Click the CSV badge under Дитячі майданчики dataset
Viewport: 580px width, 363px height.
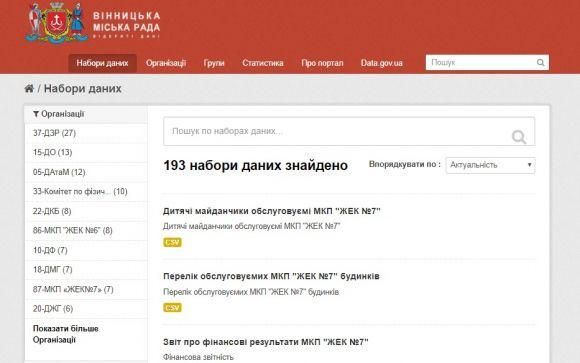[172, 242]
